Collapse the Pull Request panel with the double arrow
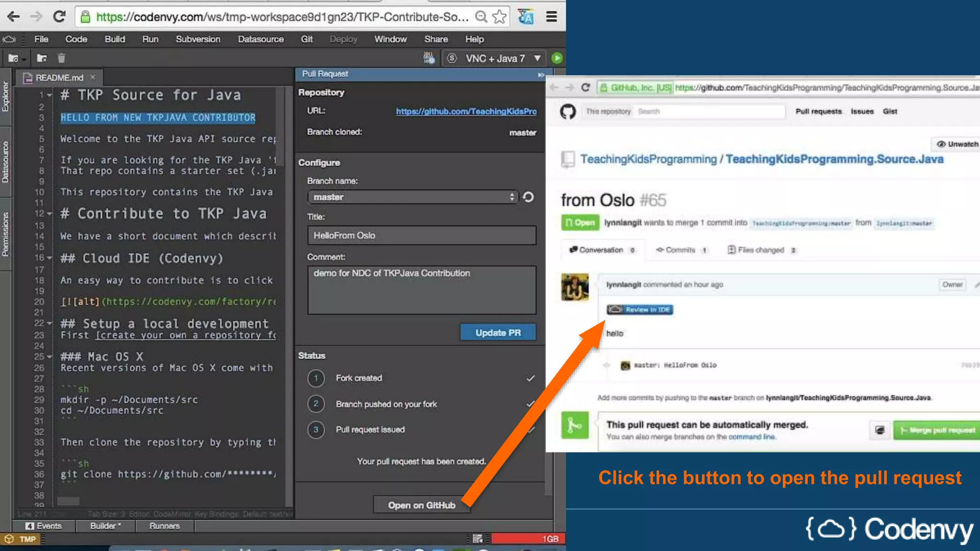Screen dimensions: 980x551 coord(541,74)
